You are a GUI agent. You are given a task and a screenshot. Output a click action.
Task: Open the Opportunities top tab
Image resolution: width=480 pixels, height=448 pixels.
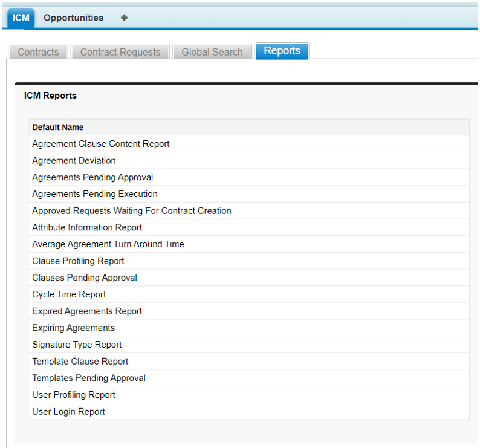73,18
